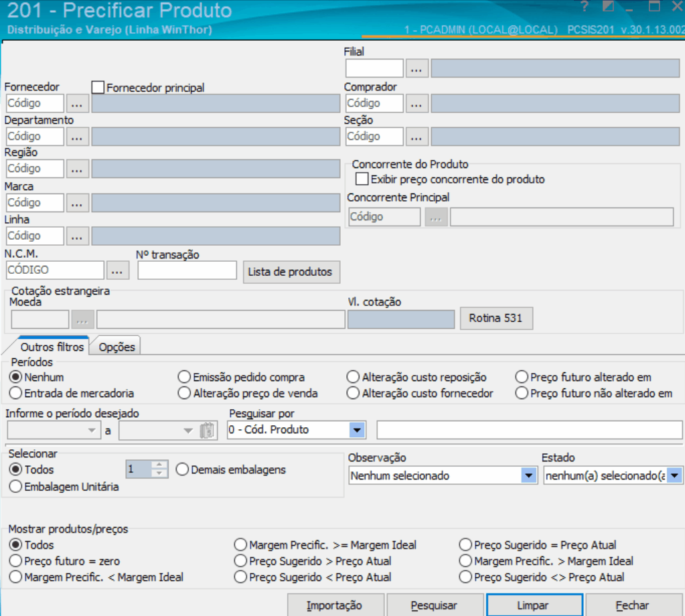Expand the Estado dropdown
Screen dimensions: 685x616
[x=674, y=475]
